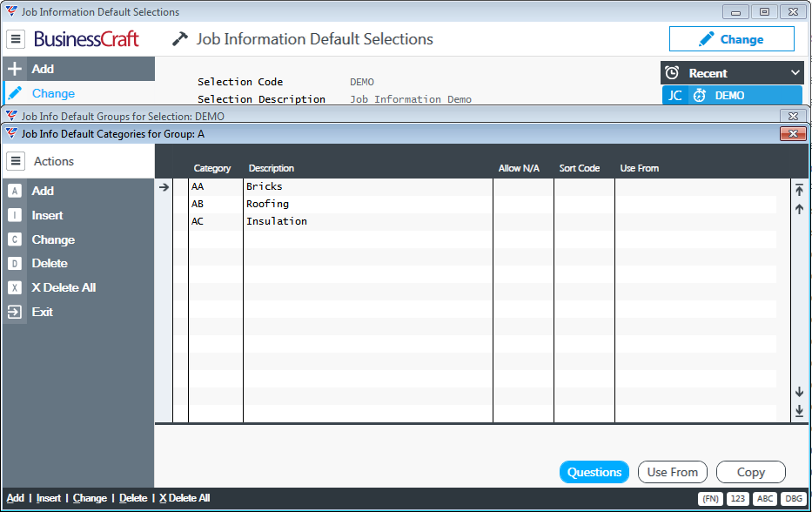This screenshot has height=512, width=812.
Task: Select the Insulation description cell
Action: pos(368,221)
